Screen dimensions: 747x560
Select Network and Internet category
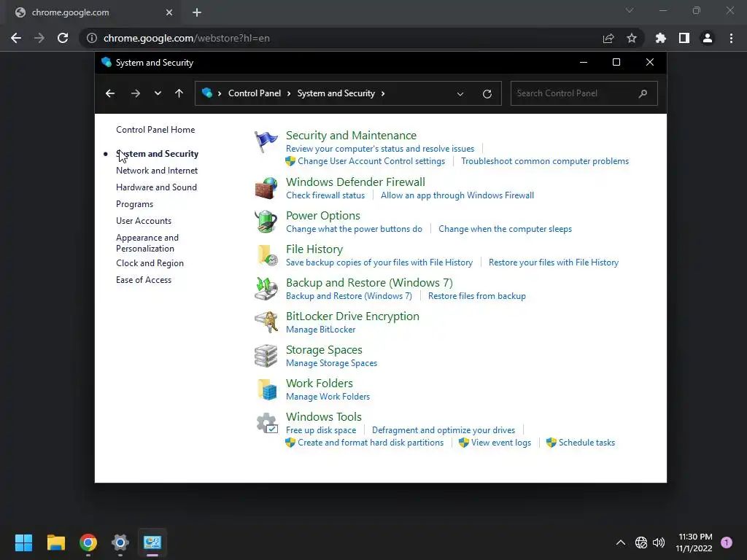(x=157, y=171)
